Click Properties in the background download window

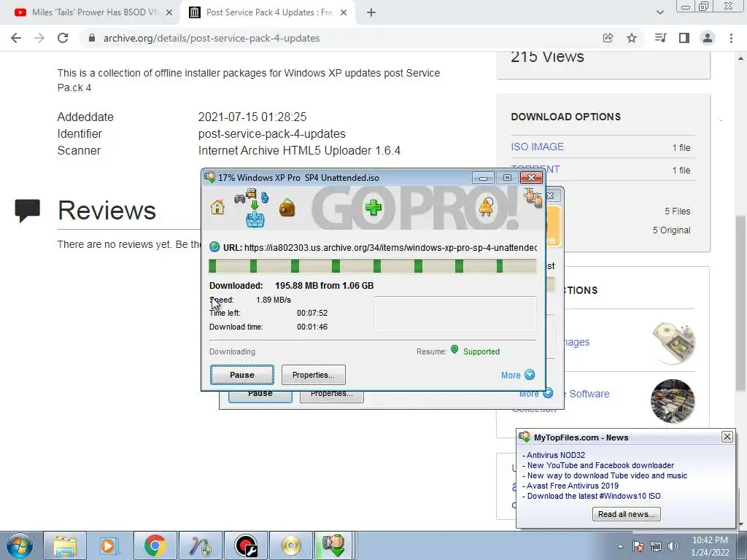332,396
